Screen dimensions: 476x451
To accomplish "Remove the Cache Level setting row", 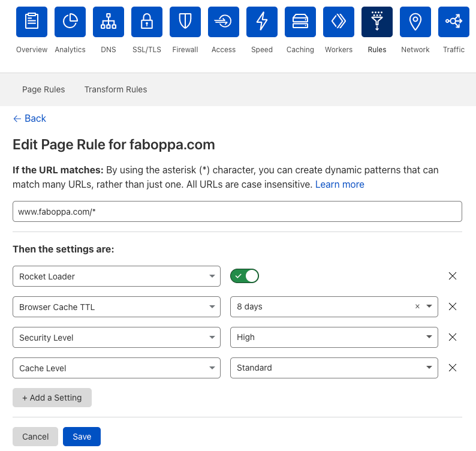I will 453,368.
